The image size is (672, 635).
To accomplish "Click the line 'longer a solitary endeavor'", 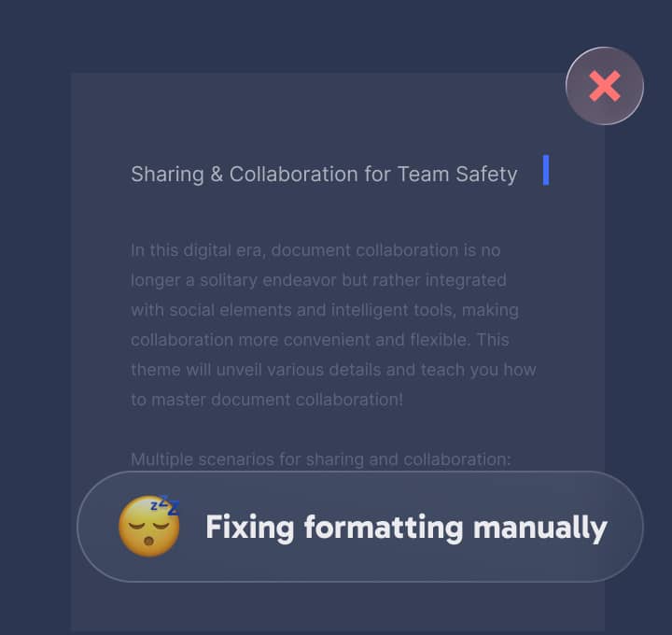I will pos(318,280).
